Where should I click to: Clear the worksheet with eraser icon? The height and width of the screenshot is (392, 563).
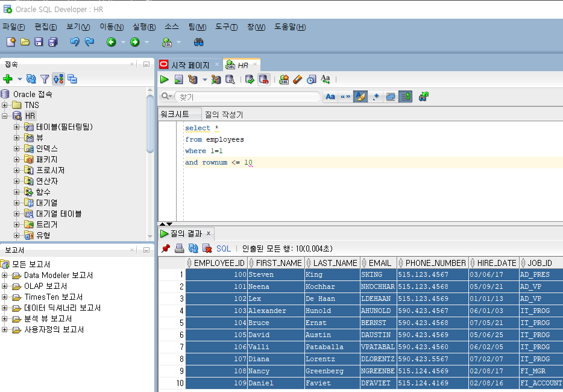(298, 80)
